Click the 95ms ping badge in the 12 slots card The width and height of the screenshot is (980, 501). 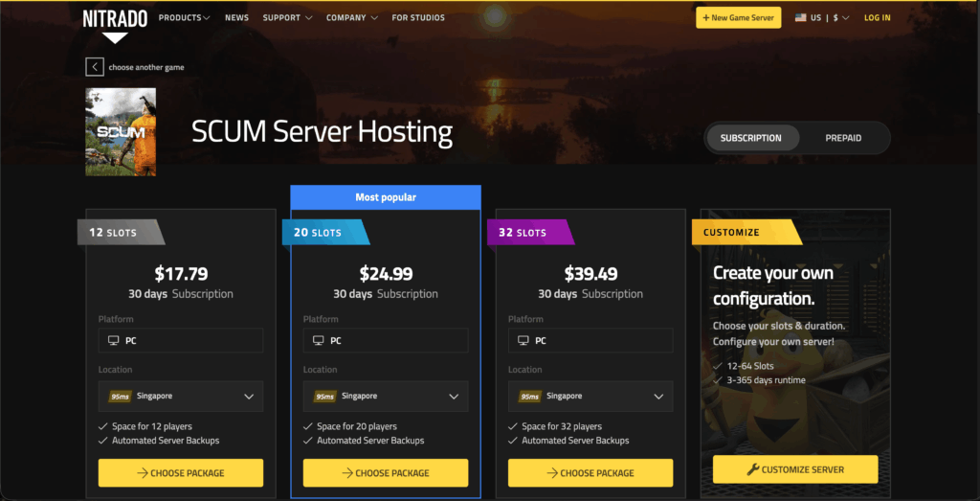pyautogui.click(x=120, y=397)
